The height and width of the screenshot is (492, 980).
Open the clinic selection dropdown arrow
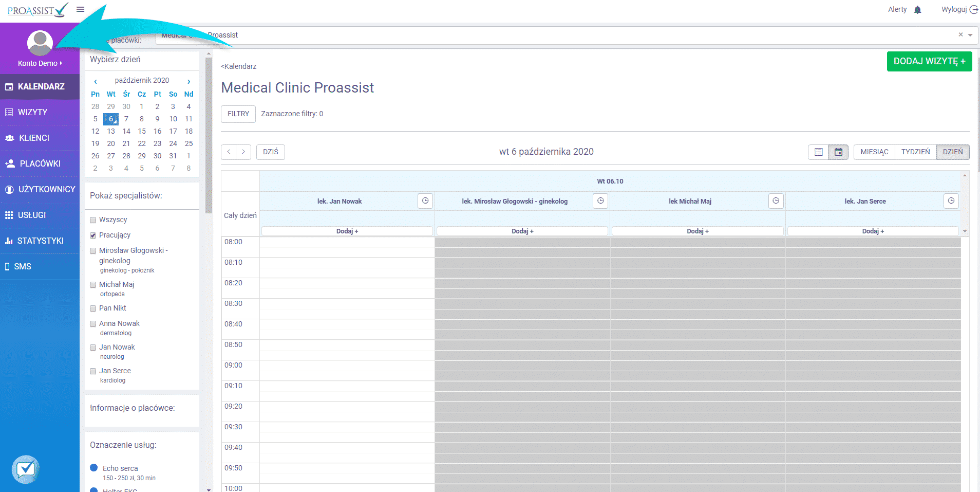(x=970, y=35)
